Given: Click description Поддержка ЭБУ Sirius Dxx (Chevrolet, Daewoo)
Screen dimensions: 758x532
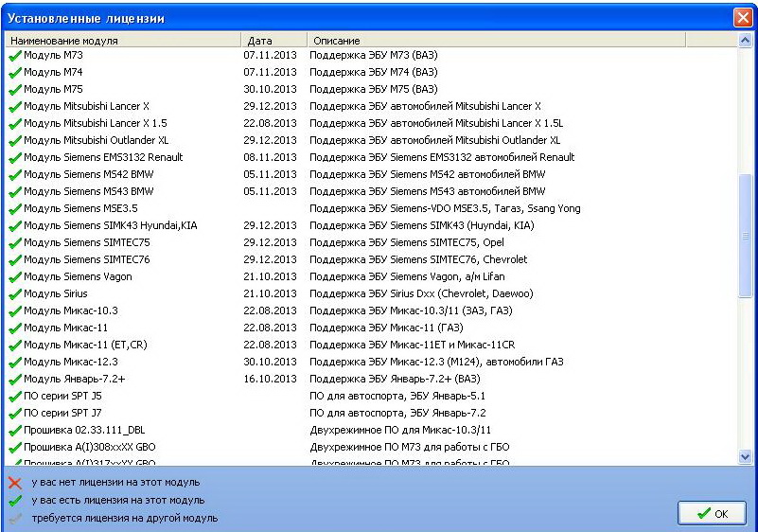Looking at the screenshot, I should click(x=421, y=293).
